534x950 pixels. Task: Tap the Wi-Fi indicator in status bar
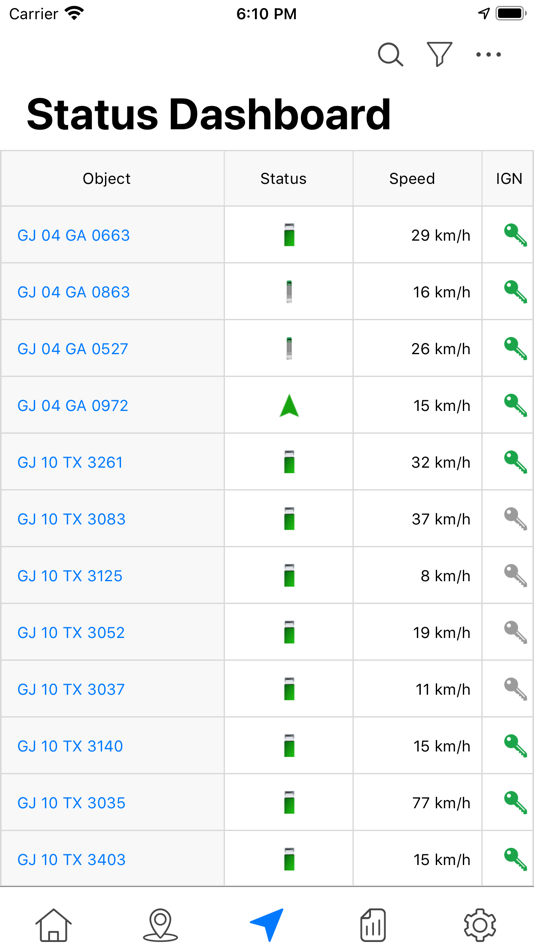coord(75,13)
